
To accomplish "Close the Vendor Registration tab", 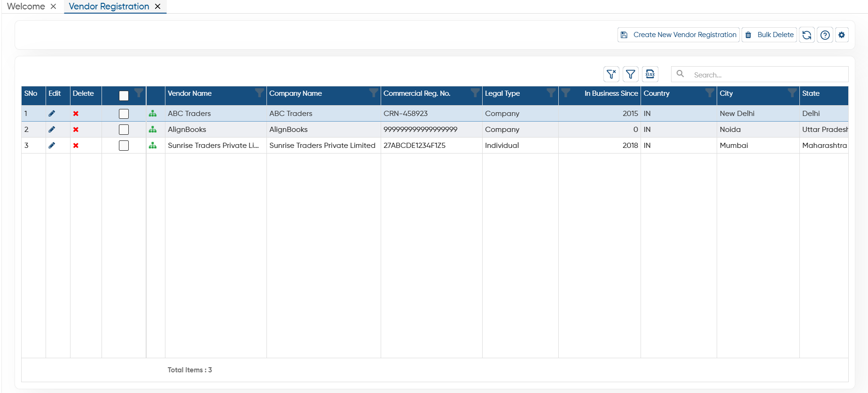I will click(x=158, y=7).
